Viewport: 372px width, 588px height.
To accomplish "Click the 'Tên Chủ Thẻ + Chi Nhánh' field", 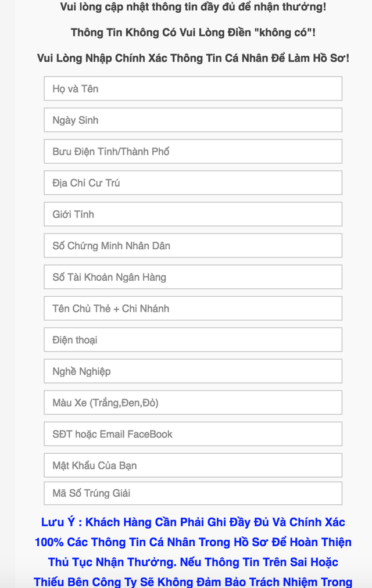I will click(x=192, y=309).
